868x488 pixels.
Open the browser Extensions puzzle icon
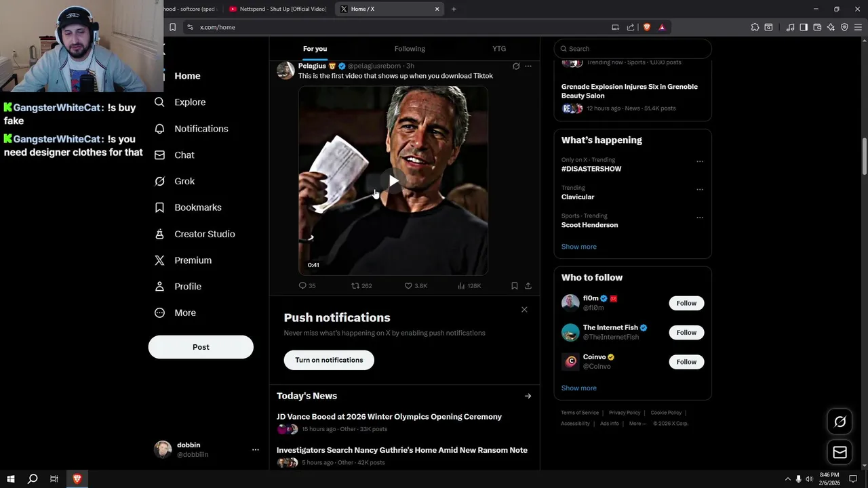pos(755,27)
